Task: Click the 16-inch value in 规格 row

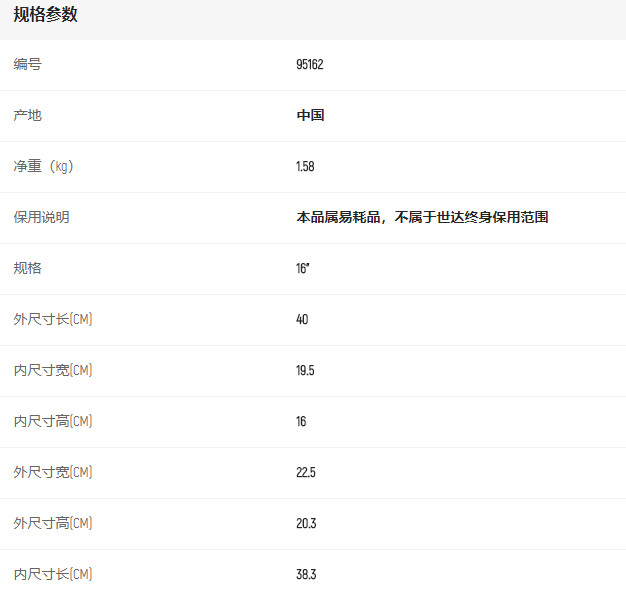Action: click(x=303, y=268)
